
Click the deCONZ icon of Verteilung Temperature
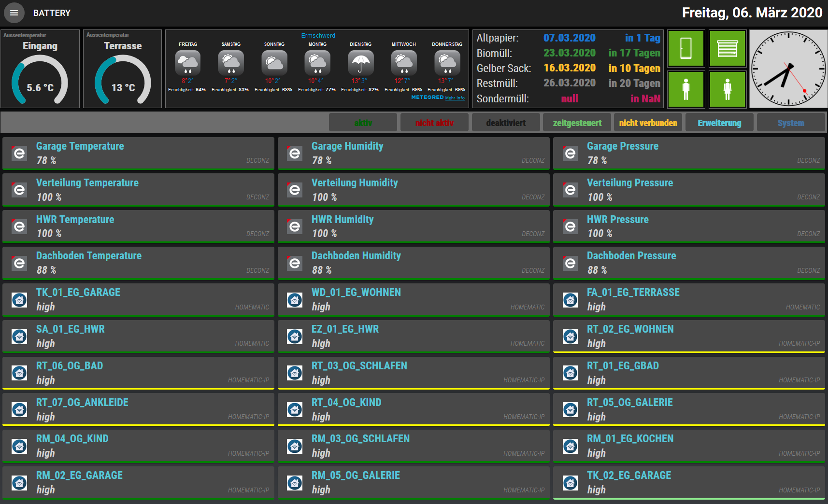coord(19,190)
